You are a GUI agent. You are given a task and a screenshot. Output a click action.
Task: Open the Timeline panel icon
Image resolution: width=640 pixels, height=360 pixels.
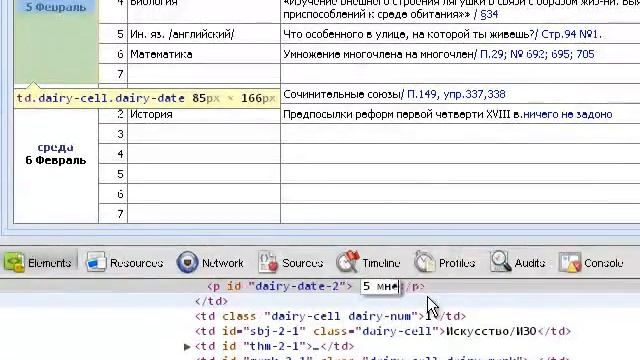pos(347,262)
